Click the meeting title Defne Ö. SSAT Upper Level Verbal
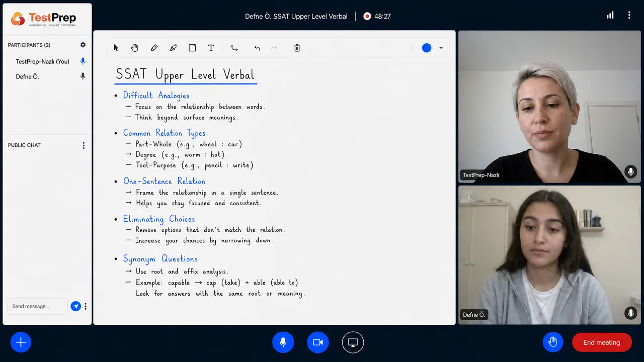This screenshot has width=644, height=362. coord(296,16)
